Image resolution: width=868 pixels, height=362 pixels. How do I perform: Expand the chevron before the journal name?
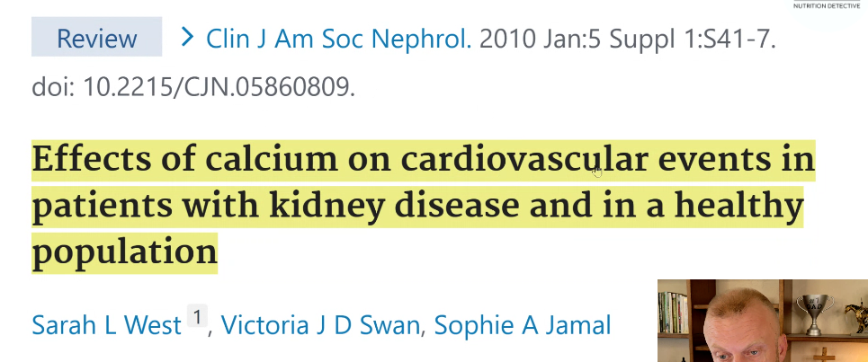[x=188, y=38]
